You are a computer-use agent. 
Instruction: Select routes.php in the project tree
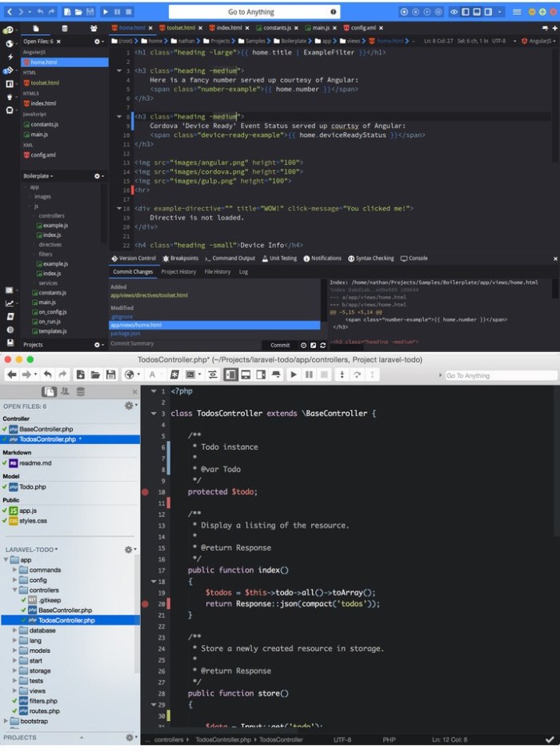(x=44, y=711)
